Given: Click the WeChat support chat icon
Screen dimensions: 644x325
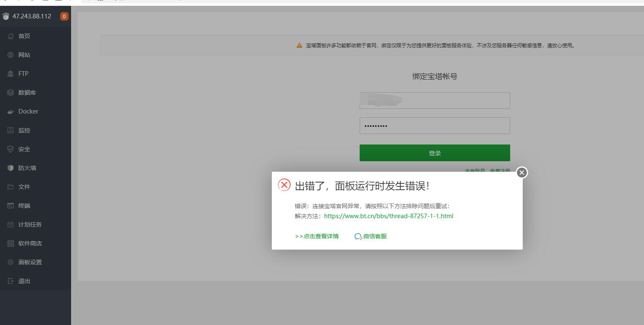Looking at the screenshot, I should (358, 237).
